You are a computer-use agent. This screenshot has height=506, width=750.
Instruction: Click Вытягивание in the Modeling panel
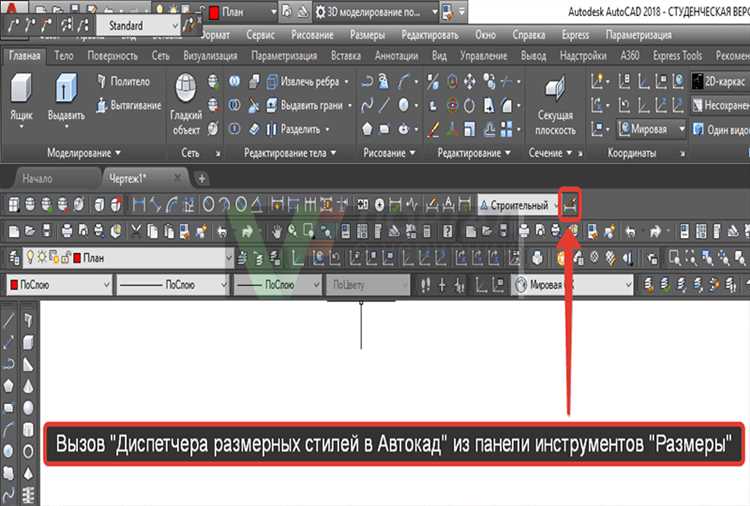pyautogui.click(x=129, y=105)
